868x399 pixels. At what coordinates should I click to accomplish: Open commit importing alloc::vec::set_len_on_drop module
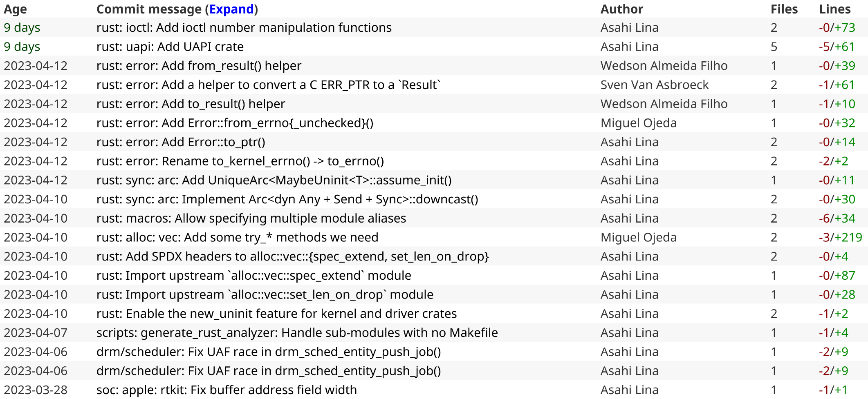[x=265, y=294]
